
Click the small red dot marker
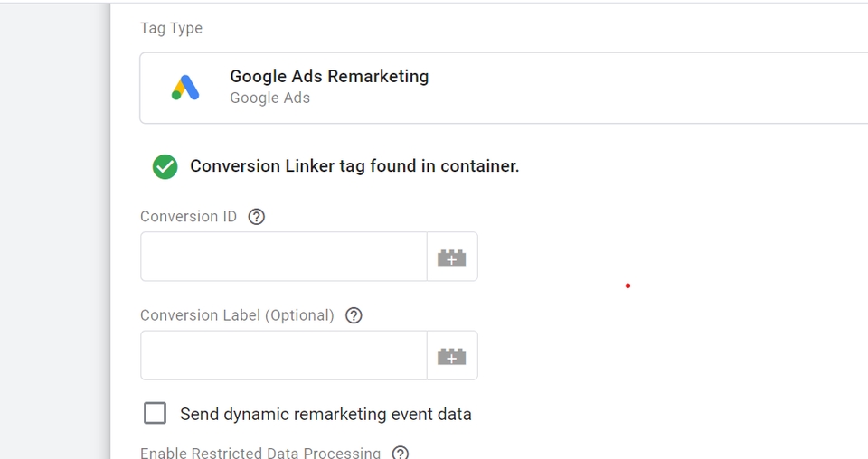coord(627,286)
